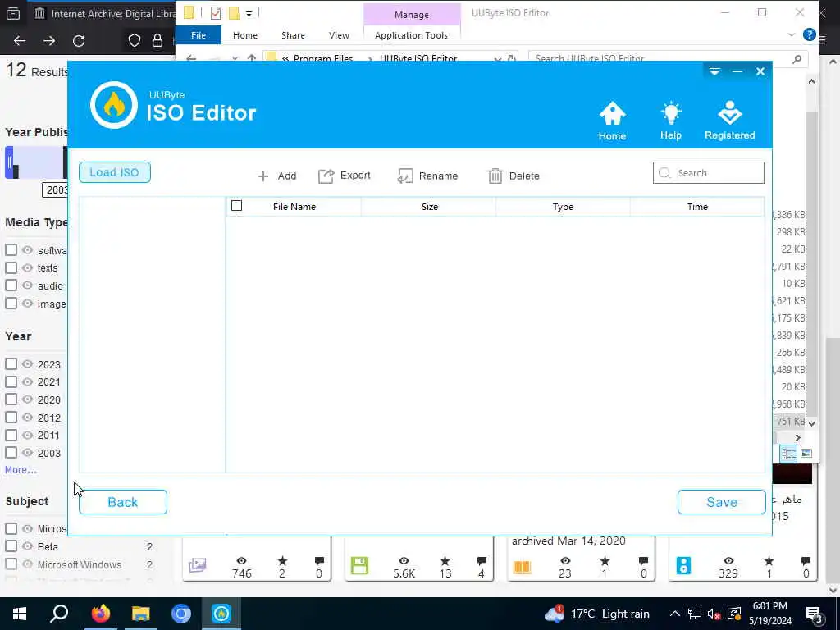Tick the select-all checkbox beside File Name
840x630 pixels.
pyautogui.click(x=237, y=206)
